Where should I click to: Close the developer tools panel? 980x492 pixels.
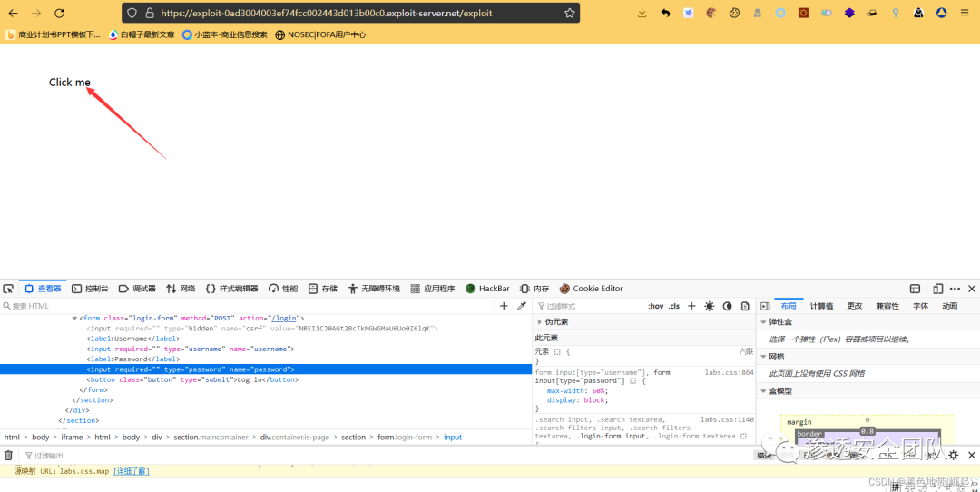972,289
